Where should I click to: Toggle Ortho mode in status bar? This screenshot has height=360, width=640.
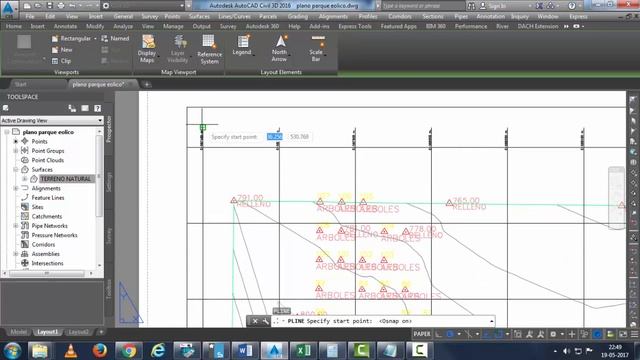pyautogui.click(x=439, y=334)
